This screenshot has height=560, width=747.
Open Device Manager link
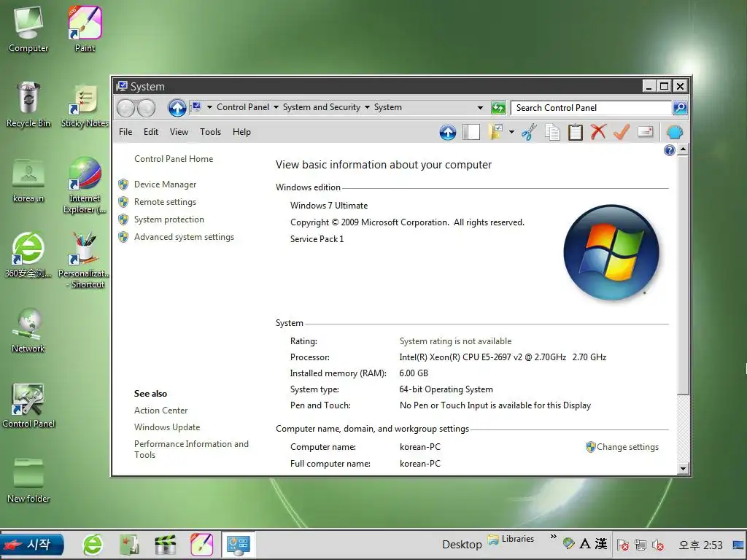click(165, 184)
